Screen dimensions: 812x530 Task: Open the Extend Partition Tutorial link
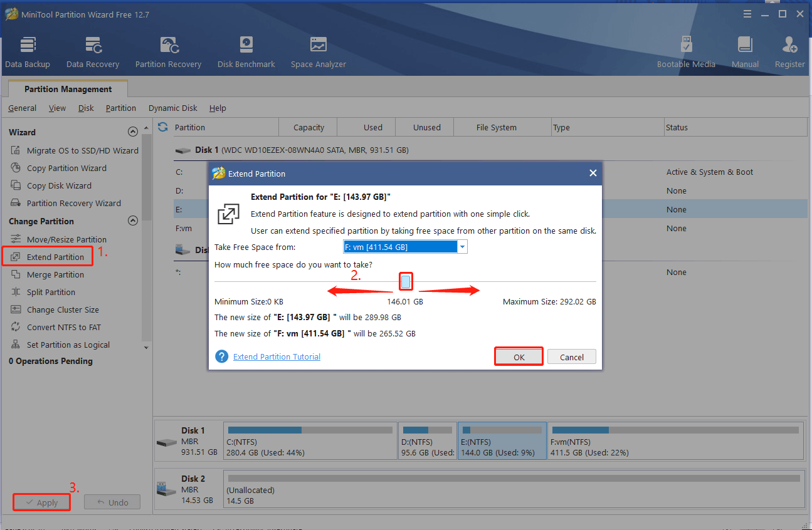coord(277,356)
